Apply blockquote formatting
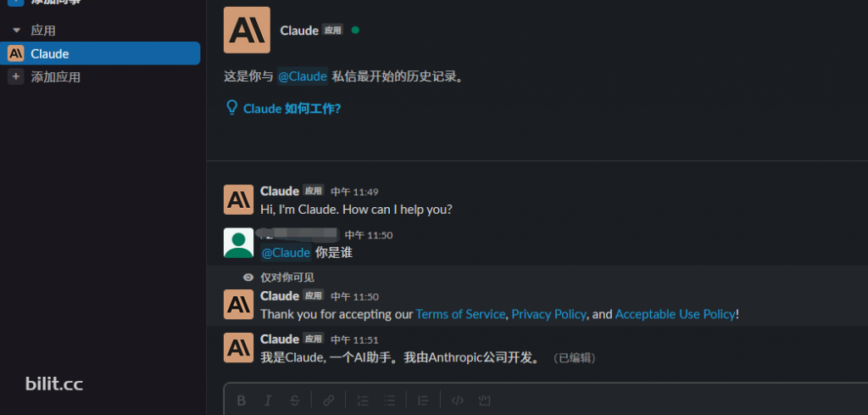Image resolution: width=868 pixels, height=415 pixels. click(423, 400)
